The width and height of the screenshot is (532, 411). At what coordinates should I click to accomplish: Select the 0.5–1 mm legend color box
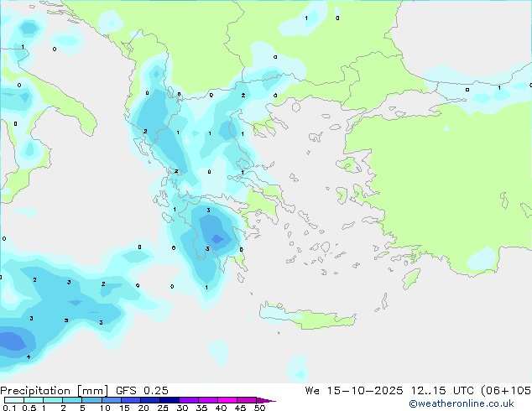coord(34,400)
